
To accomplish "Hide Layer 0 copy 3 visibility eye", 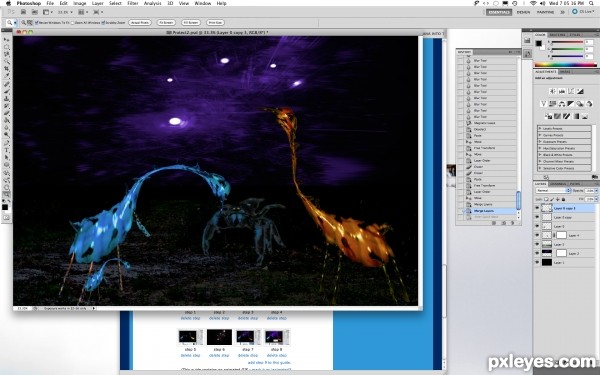I will tap(537, 208).
